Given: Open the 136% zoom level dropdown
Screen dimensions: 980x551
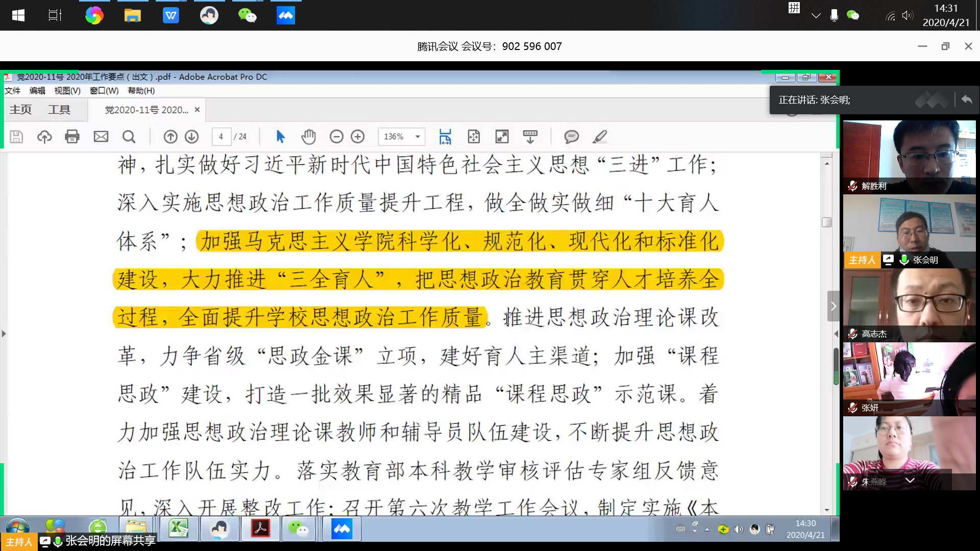Looking at the screenshot, I should pyautogui.click(x=418, y=137).
